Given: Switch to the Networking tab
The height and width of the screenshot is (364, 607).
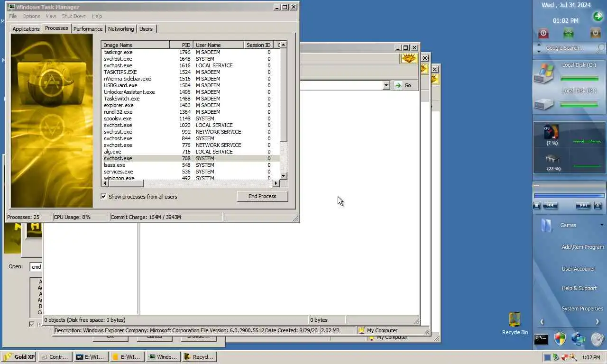Looking at the screenshot, I should pyautogui.click(x=121, y=29).
